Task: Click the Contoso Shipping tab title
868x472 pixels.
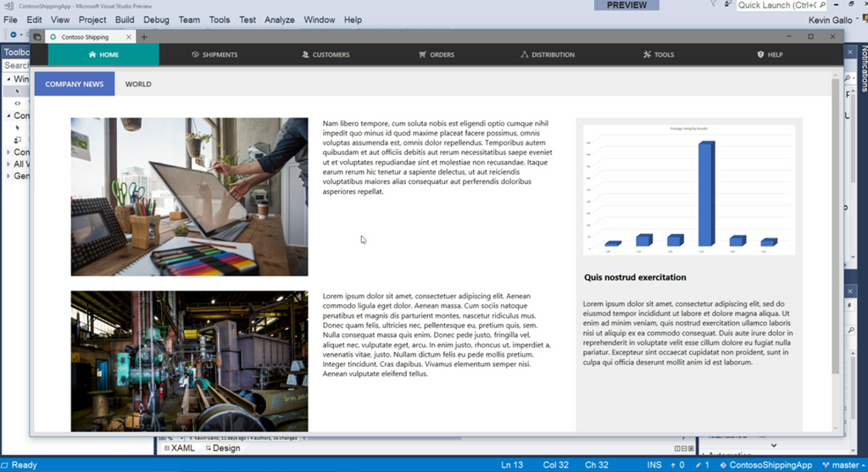Action: (85, 37)
